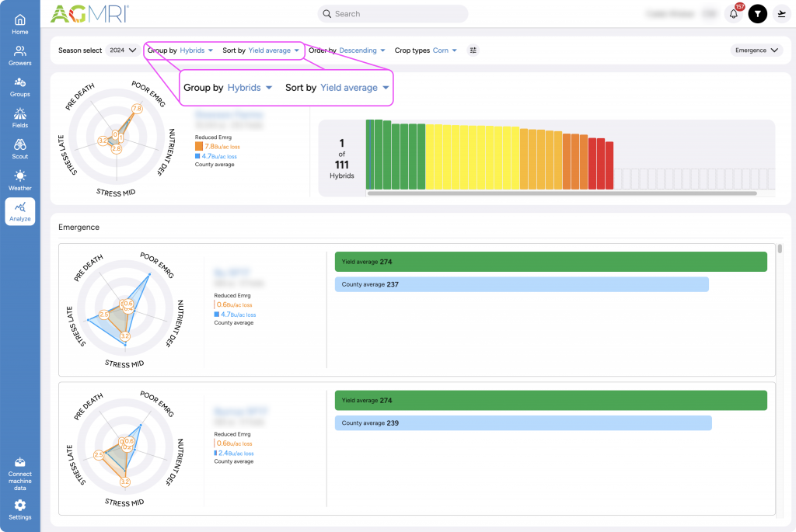
Task: Click the search magnifier icon
Action: tap(327, 14)
